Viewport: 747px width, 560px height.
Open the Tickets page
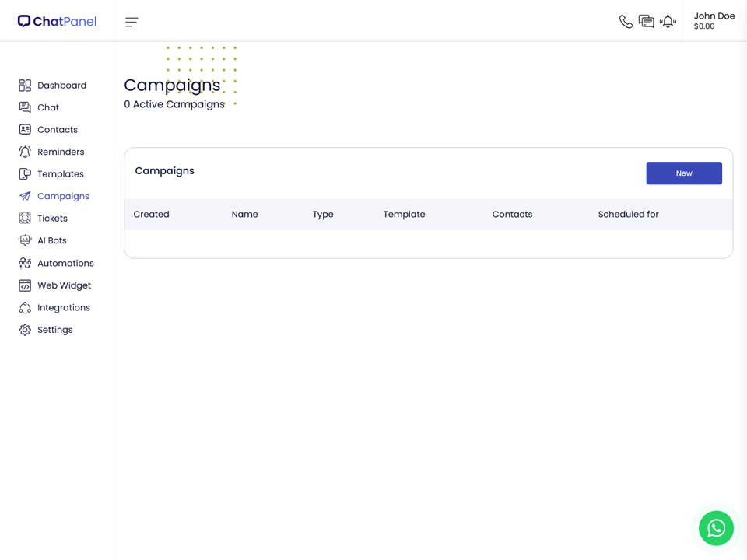[x=52, y=219]
